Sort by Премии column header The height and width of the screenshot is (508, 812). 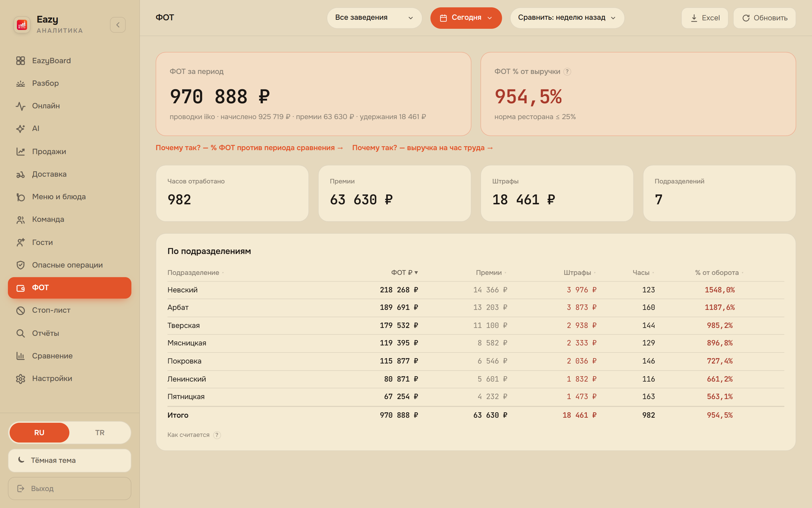point(491,272)
